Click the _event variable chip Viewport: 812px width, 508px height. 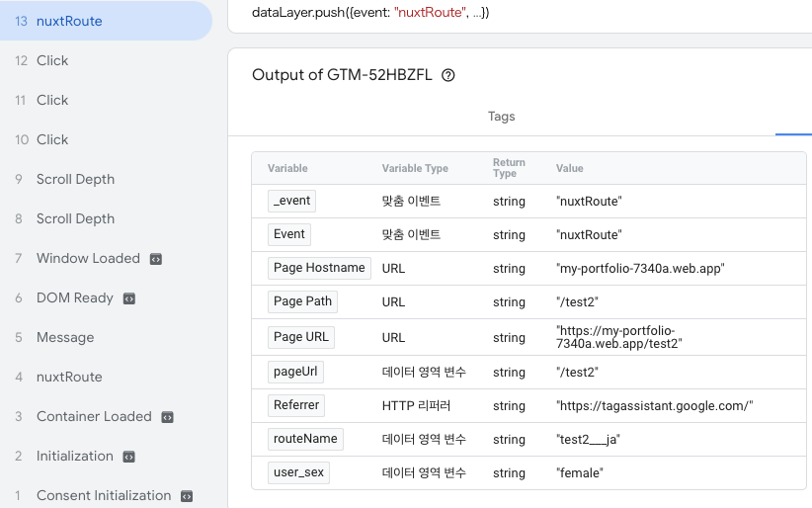coord(291,202)
